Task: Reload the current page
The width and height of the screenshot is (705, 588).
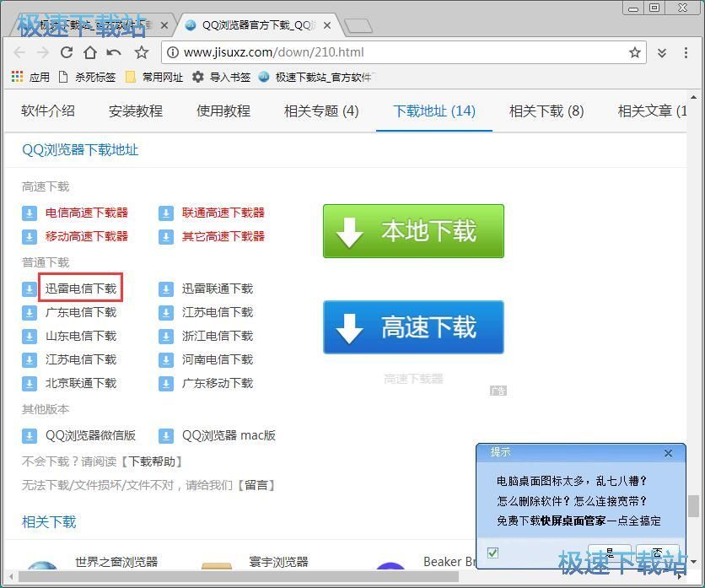Action: point(67,52)
